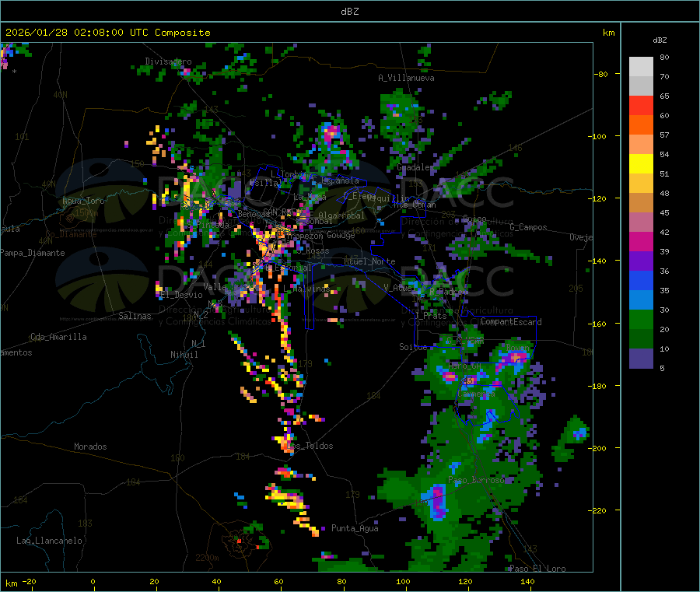Select the 'Agua_Toro' location label

point(83,201)
